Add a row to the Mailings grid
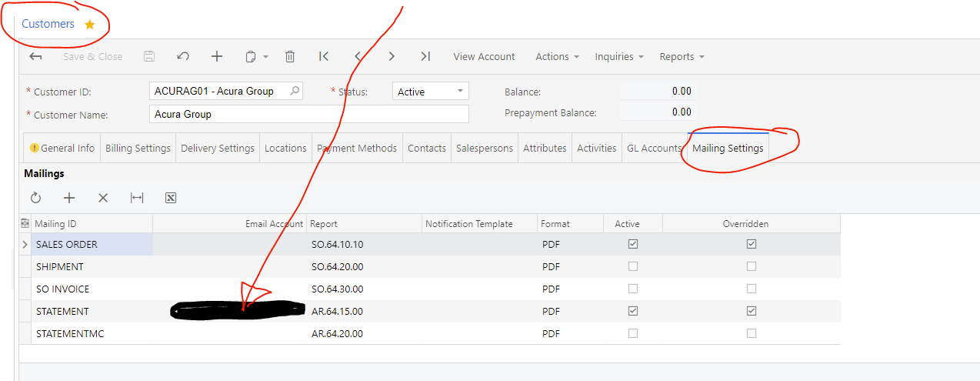980x381 pixels. [x=69, y=198]
